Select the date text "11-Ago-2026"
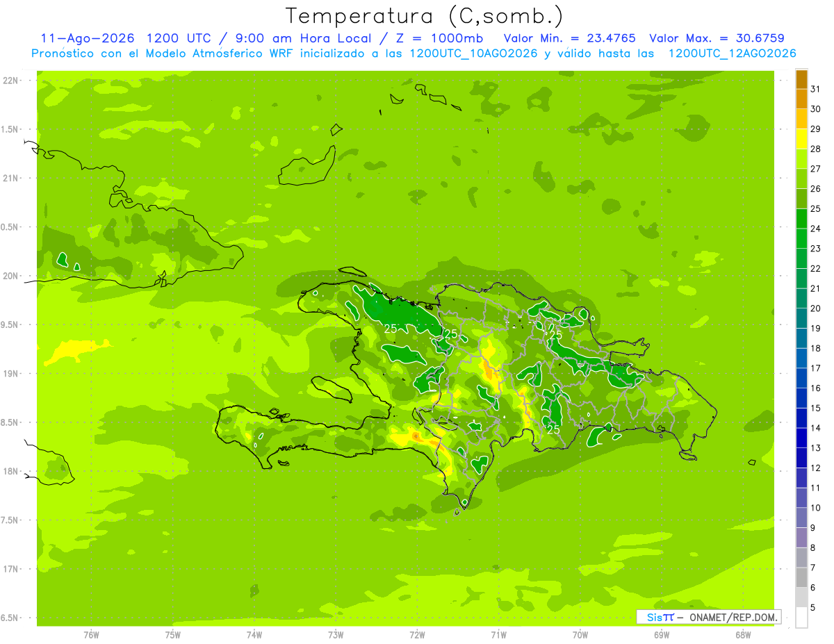This screenshot has width=834, height=644. pyautogui.click(x=88, y=38)
